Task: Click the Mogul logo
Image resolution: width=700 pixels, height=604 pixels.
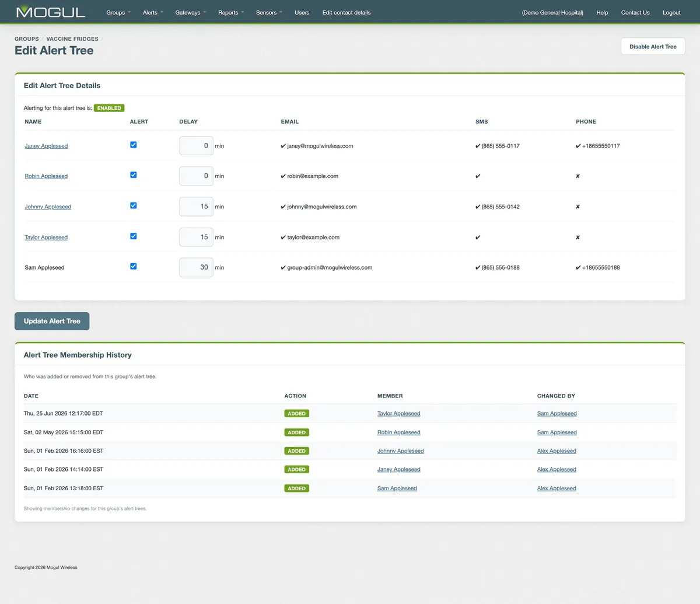Action: tap(51, 12)
